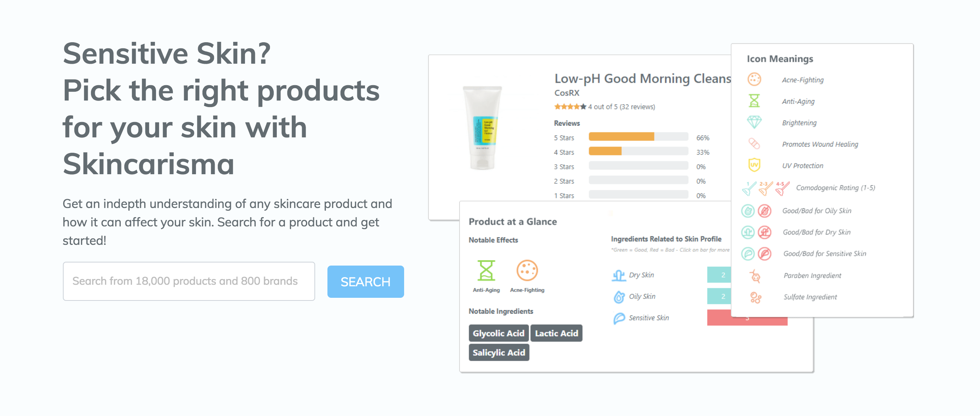Click the red Bad for Oily Skin icon

(765, 211)
